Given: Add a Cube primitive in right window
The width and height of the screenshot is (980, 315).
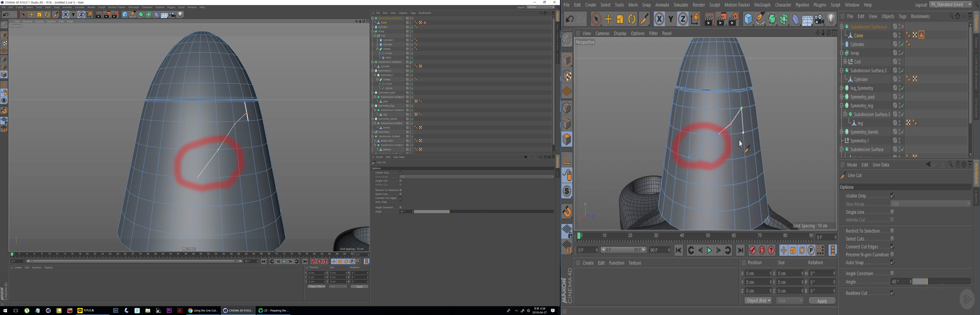Looking at the screenshot, I should [x=748, y=19].
